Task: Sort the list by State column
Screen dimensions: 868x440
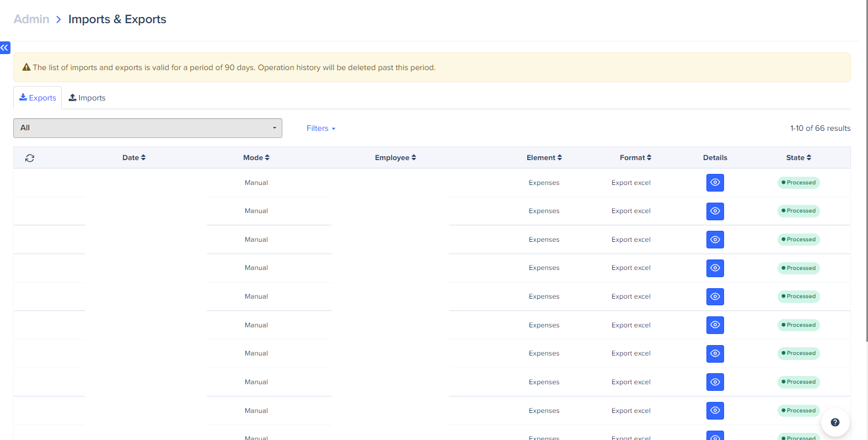Action: pyautogui.click(x=799, y=158)
